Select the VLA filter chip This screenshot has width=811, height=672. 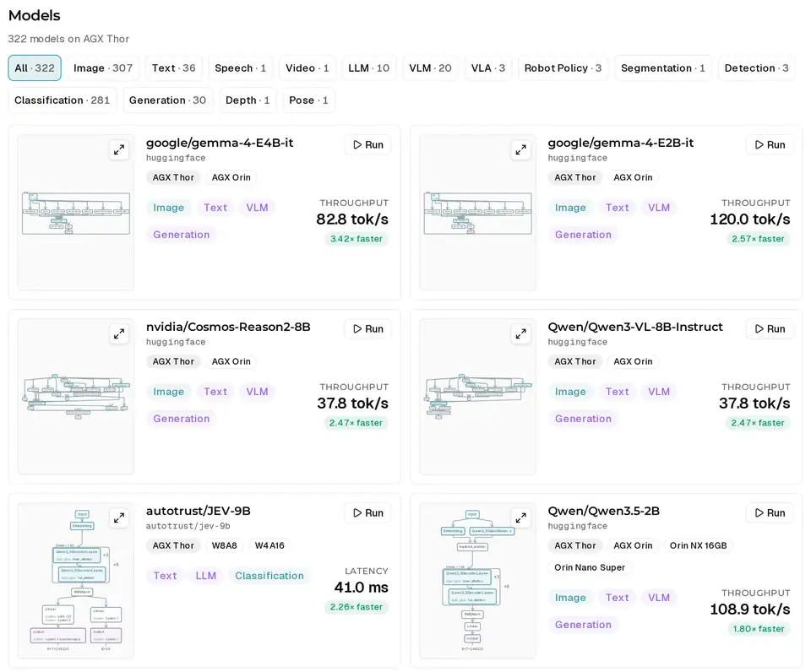(x=488, y=68)
